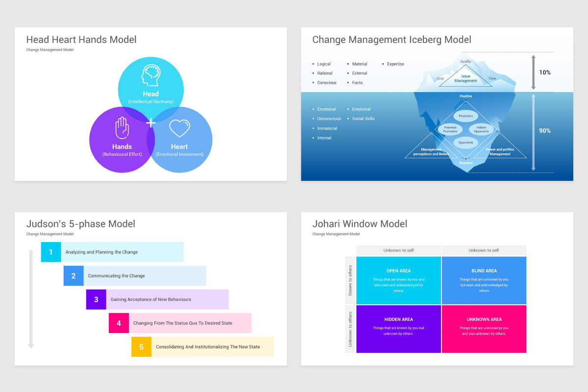
Task: Click the "Opponents" oval below Promoters
Action: click(466, 143)
